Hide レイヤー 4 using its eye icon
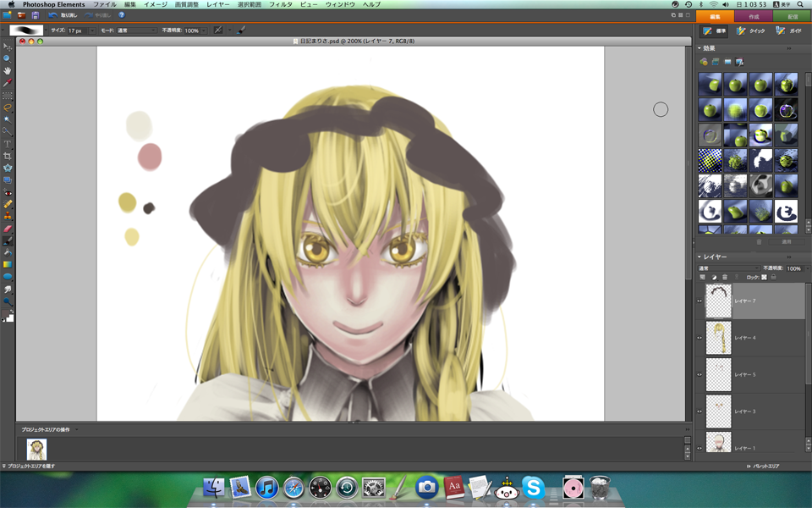The image size is (812, 508). (x=700, y=338)
